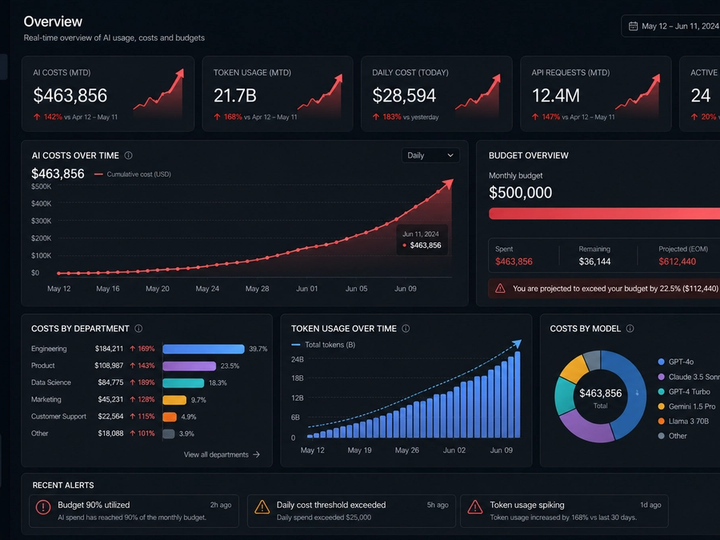Click purple segment of costs donut chart
720x540 pixels.
pos(587,428)
